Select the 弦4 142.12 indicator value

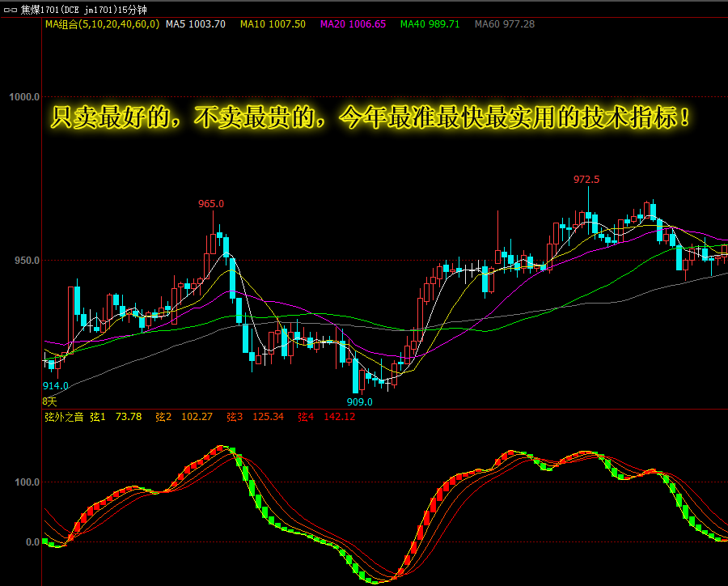(327, 417)
